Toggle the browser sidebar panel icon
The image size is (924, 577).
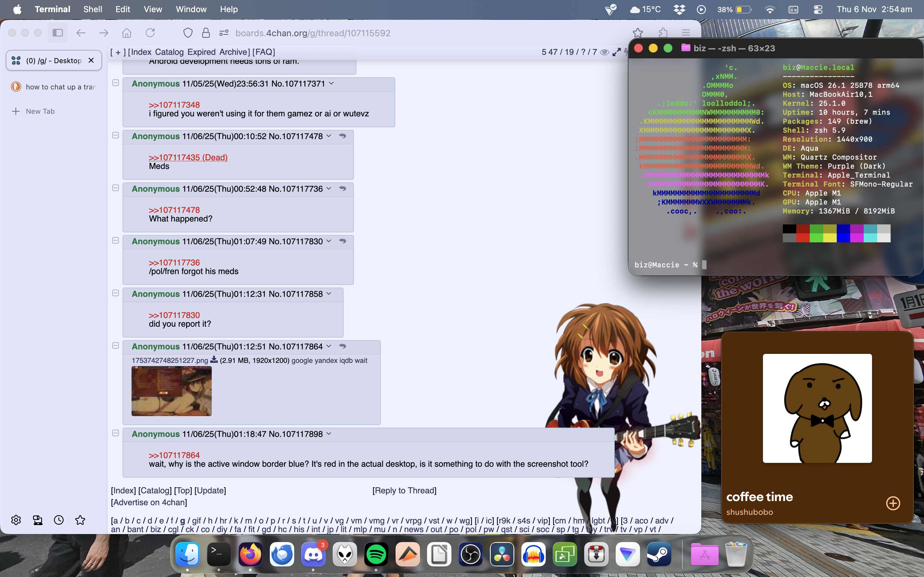pyautogui.click(x=58, y=33)
